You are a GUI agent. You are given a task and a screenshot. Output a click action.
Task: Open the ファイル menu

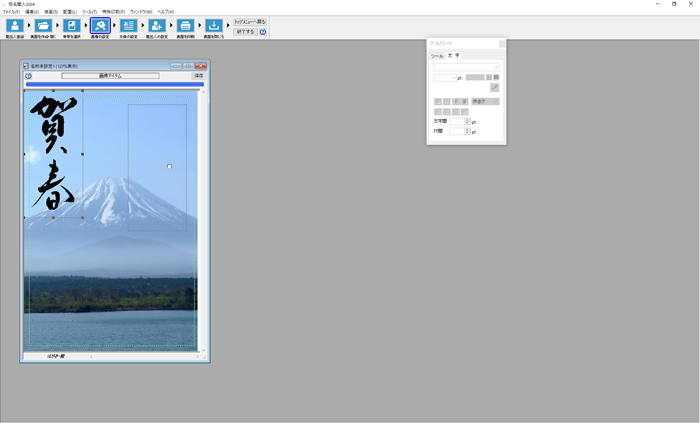click(x=10, y=12)
